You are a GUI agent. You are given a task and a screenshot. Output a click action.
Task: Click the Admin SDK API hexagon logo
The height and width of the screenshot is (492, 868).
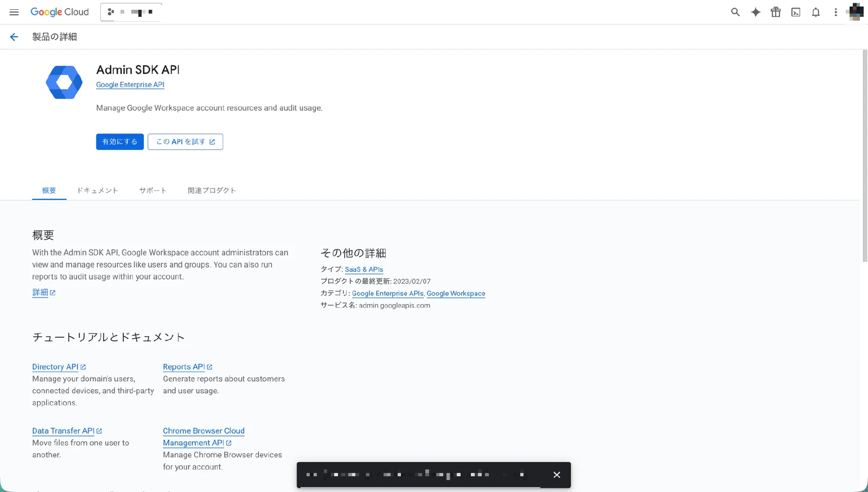(x=63, y=82)
